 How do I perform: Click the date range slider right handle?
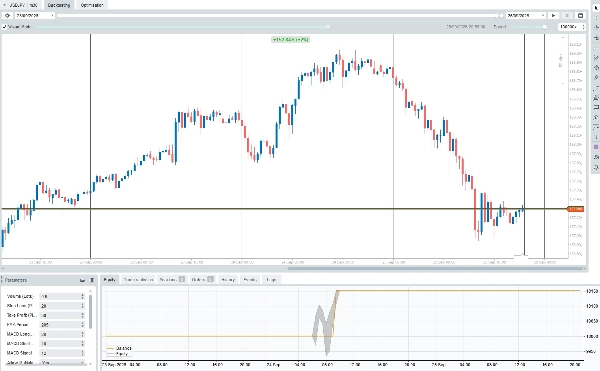[x=501, y=16]
